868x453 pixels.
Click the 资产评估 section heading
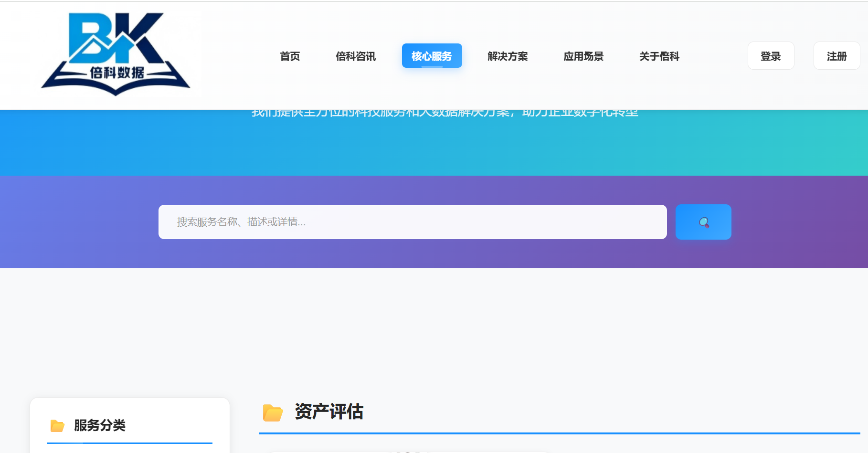329,411
